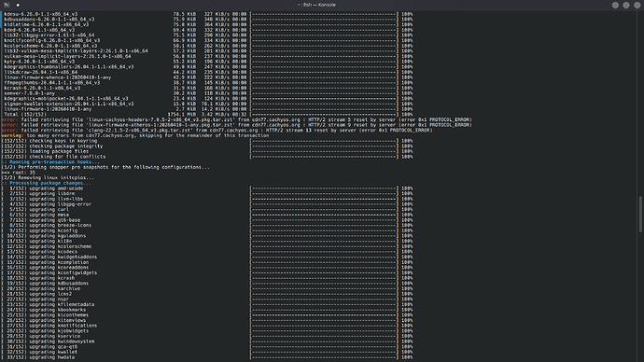Click the vertical terminal scrollbar handle
Screen dimensions: 644x362
[640, 215]
